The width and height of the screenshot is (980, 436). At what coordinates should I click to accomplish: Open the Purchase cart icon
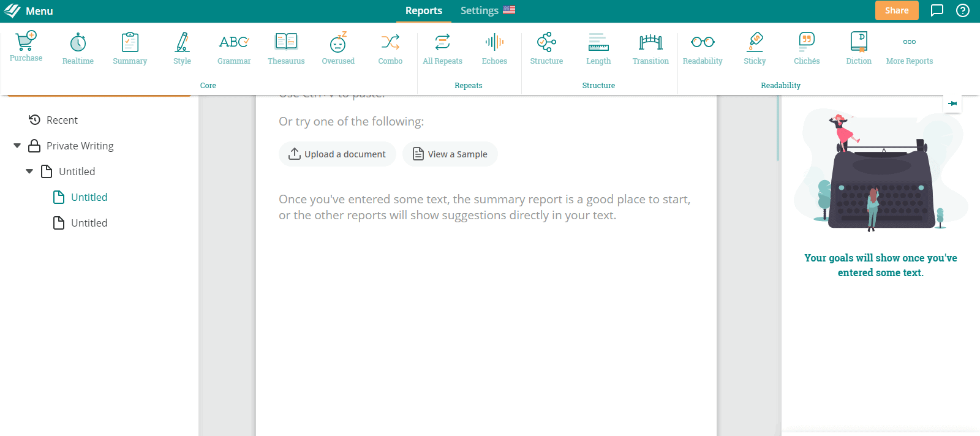(26, 47)
